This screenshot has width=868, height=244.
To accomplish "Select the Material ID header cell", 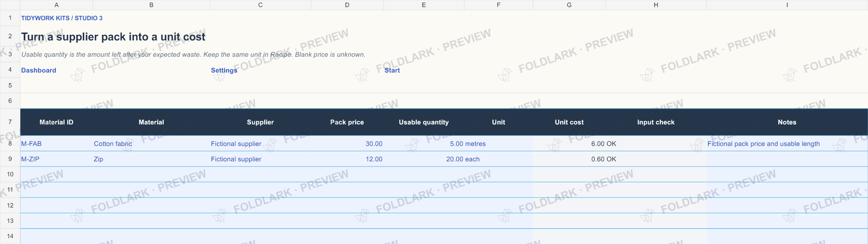I will point(57,122).
